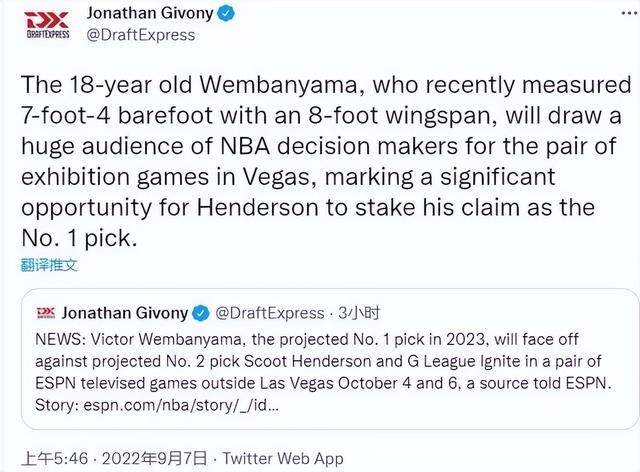Click the @DraftExpress handle under the top name

(x=141, y=35)
